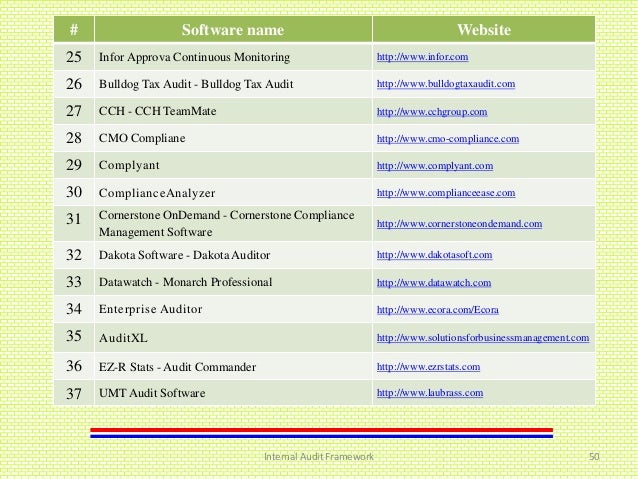Visit the cchgroup.com website link
Screen dimensions: 638x479
[432, 112]
